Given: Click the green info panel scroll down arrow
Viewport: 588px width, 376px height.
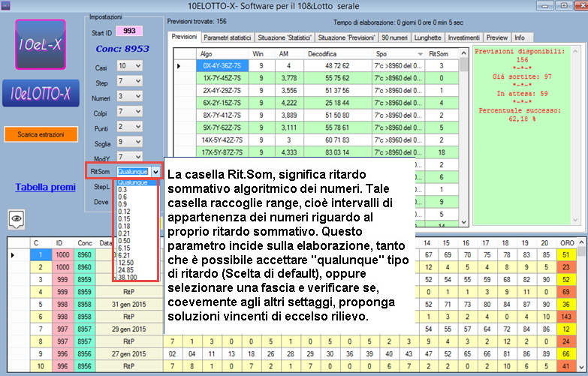Looking at the screenshot, I should click(x=576, y=221).
